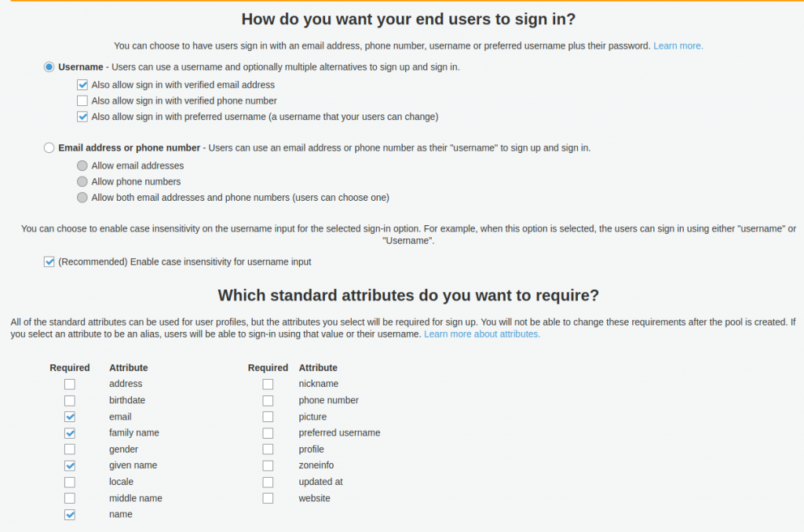804x532 pixels.
Task: Uncheck the family name attribute
Action: pyautogui.click(x=69, y=432)
